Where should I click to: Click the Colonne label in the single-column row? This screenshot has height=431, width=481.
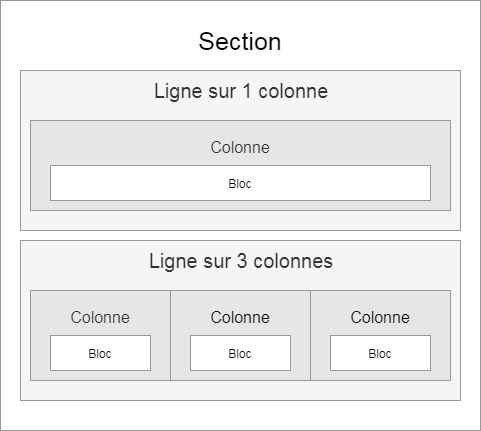240,147
